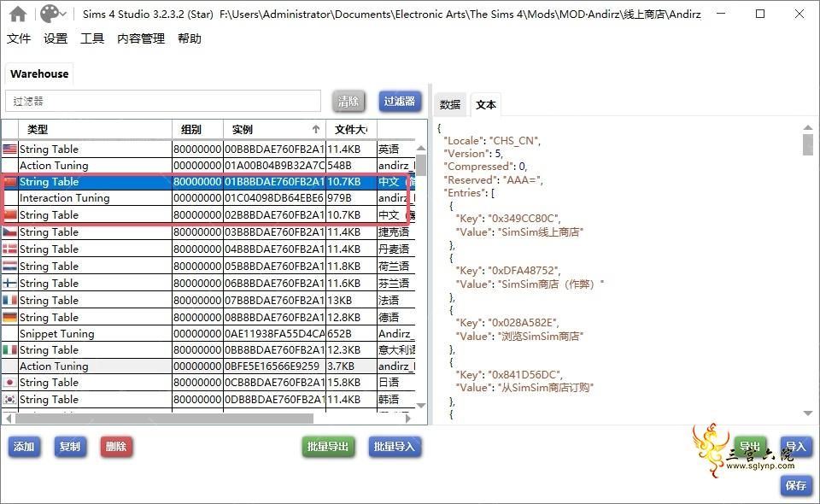Click instance cell 03B8BDAE760FB2A1

pos(274,231)
